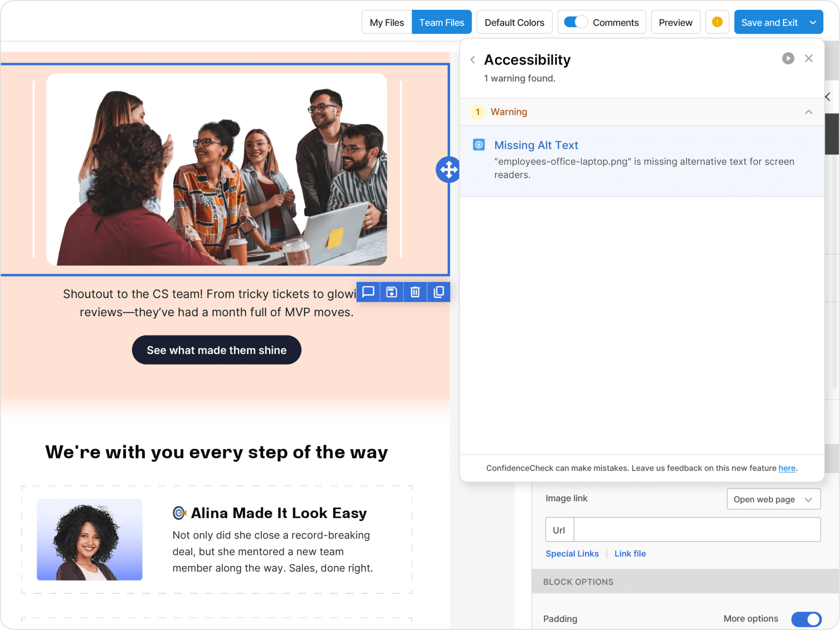The height and width of the screenshot is (630, 840).
Task: Click the save block icon
Action: 392,292
